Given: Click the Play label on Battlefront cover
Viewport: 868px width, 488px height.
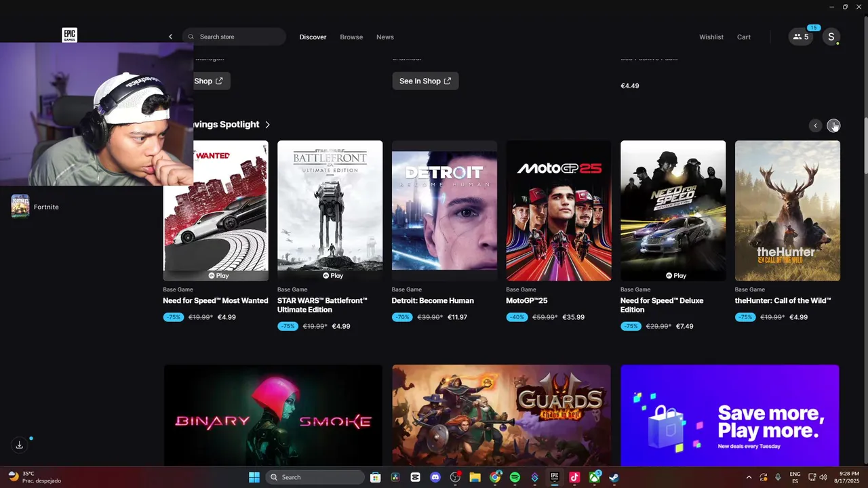Looking at the screenshot, I should [333, 276].
